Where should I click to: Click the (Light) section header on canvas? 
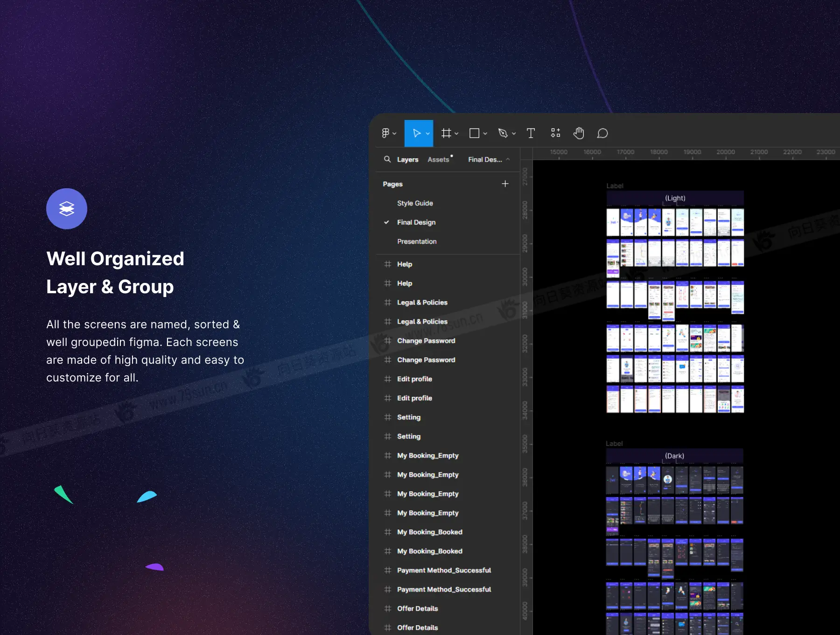click(x=675, y=198)
